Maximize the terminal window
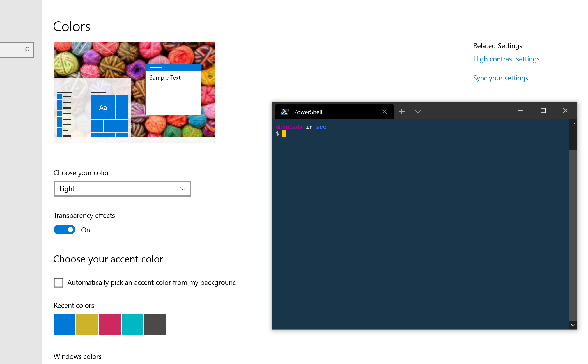This screenshot has height=364, width=588. tap(543, 110)
